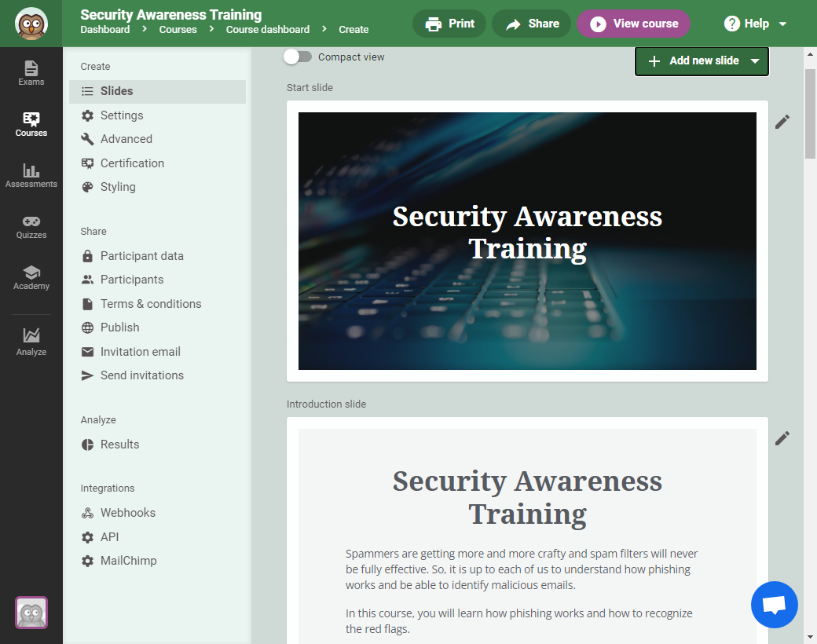
Task: Select Styling from the Create menu
Action: click(118, 187)
